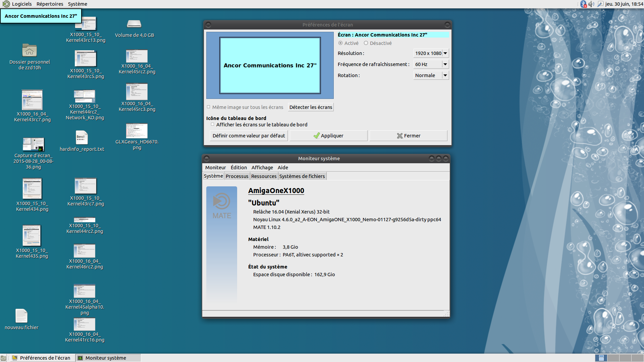Click the Bluetooth tray icon
Viewport: 644px width, 362px height.
pos(584,4)
